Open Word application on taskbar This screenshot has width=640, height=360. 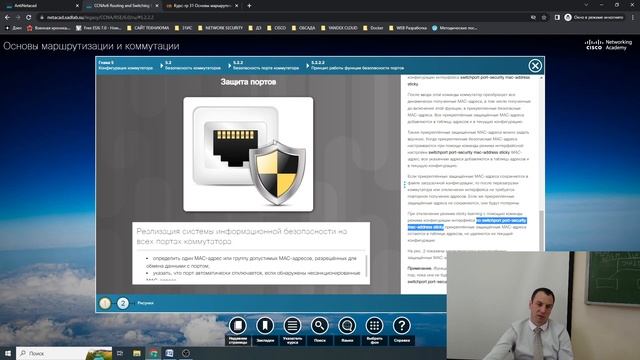169,353
